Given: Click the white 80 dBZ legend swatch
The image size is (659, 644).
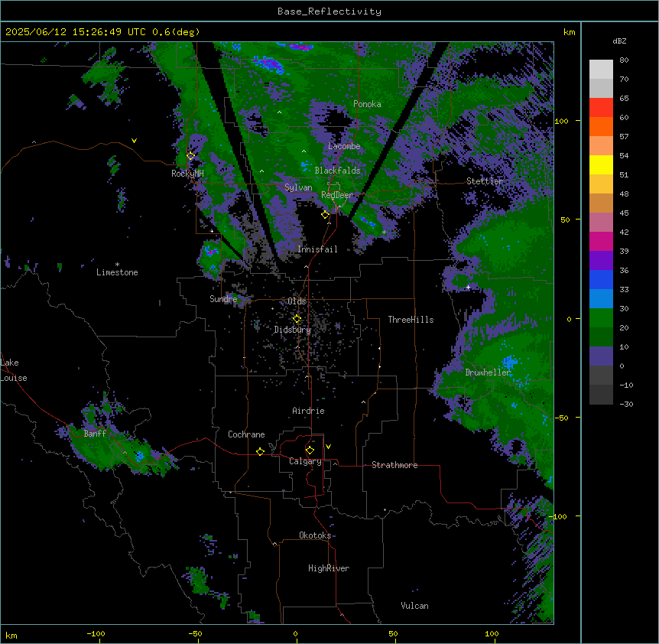Looking at the screenshot, I should (x=601, y=70).
